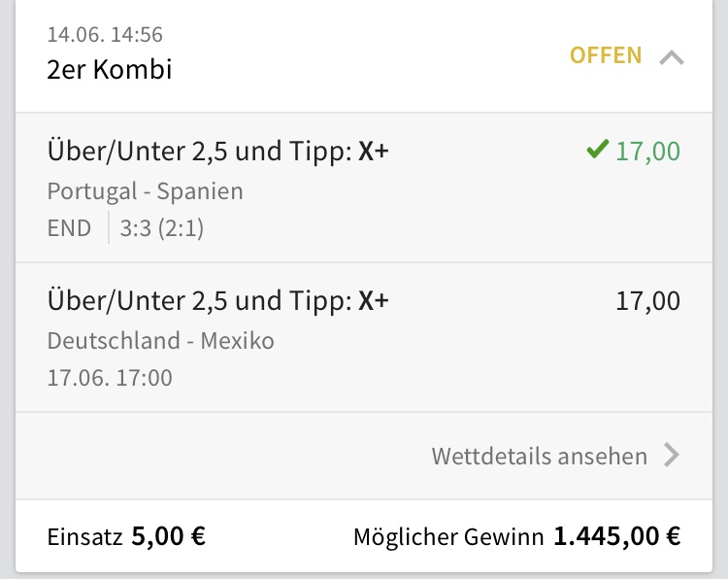Click the Portugal - Spanien match name
This screenshot has width=728, height=579.
145,190
